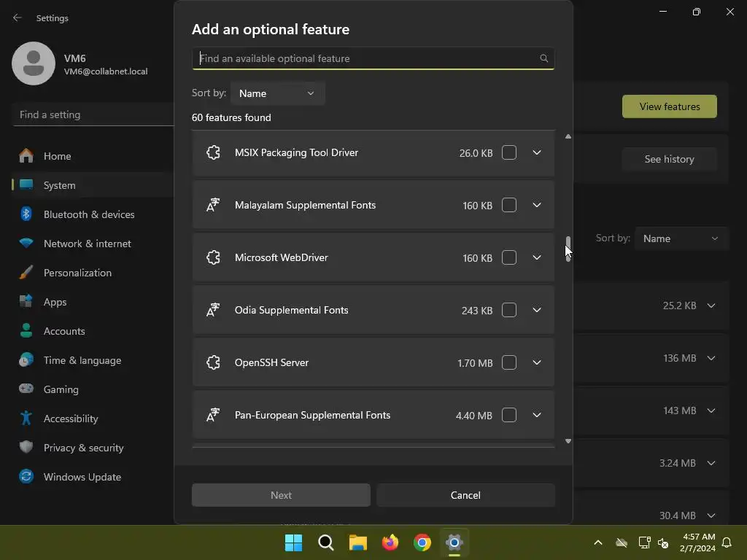747x560 pixels.
Task: Launch File Explorer from the taskbar
Action: coord(357,542)
